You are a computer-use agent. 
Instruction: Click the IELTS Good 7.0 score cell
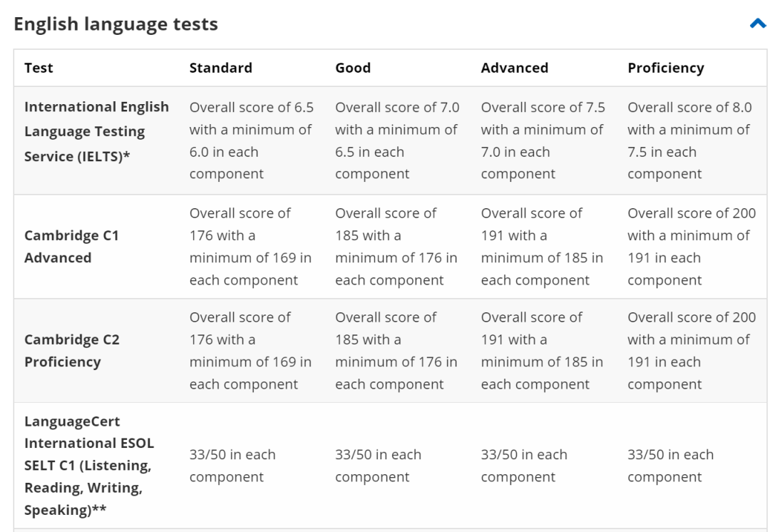click(x=397, y=140)
